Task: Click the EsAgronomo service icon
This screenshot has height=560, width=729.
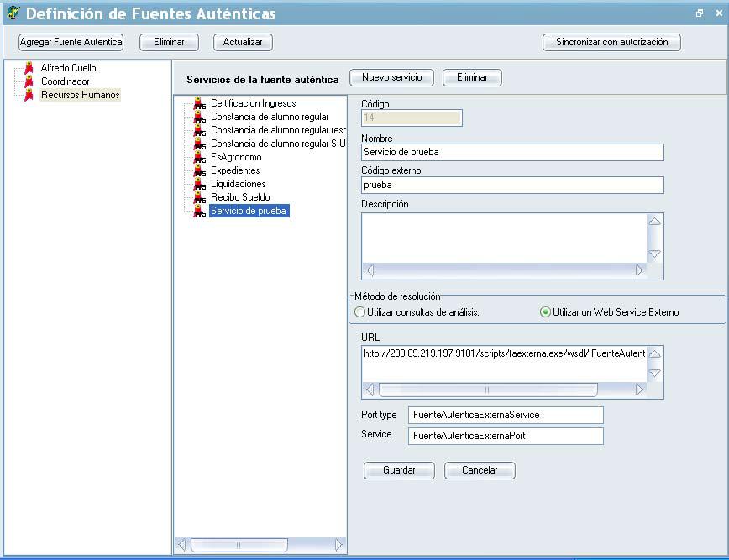Action: pyautogui.click(x=199, y=158)
